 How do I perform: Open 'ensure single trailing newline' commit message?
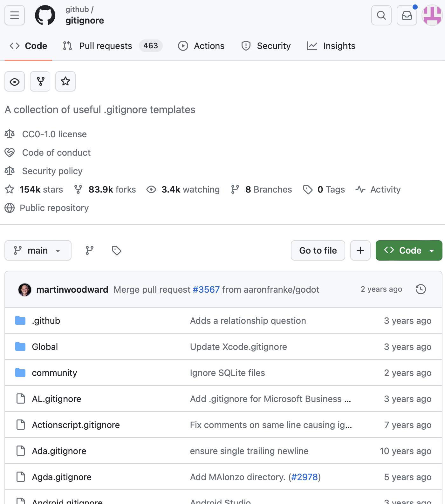click(x=249, y=451)
